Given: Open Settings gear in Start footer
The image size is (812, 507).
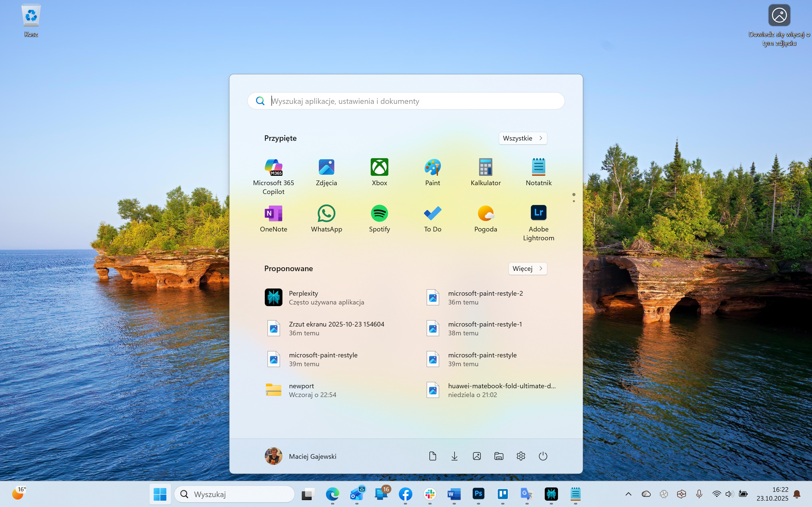Looking at the screenshot, I should click(x=520, y=456).
